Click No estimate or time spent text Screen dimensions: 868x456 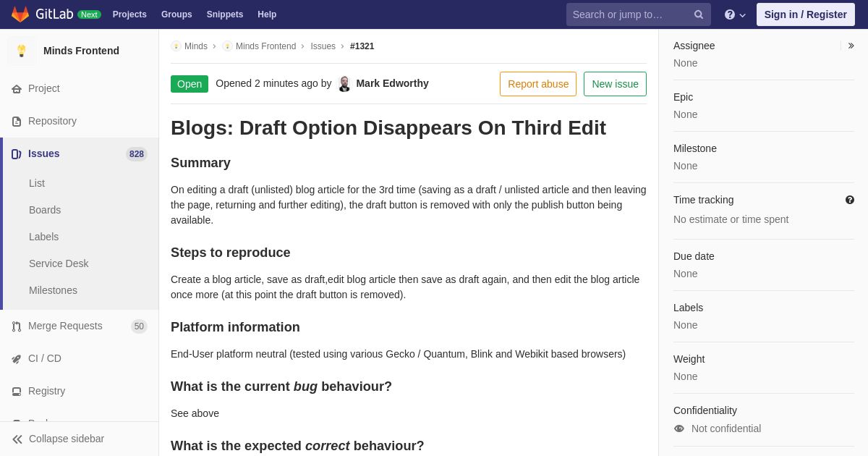[x=731, y=219]
